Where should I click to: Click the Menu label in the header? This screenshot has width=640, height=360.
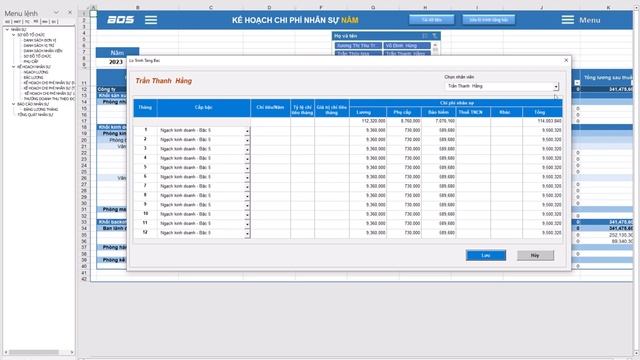point(589,20)
